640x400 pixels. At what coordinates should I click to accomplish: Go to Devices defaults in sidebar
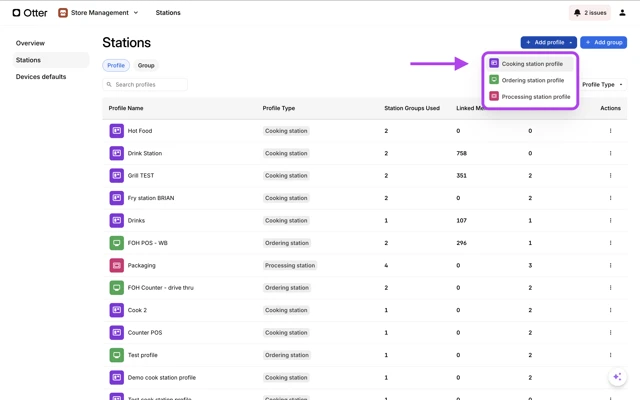coord(41,77)
